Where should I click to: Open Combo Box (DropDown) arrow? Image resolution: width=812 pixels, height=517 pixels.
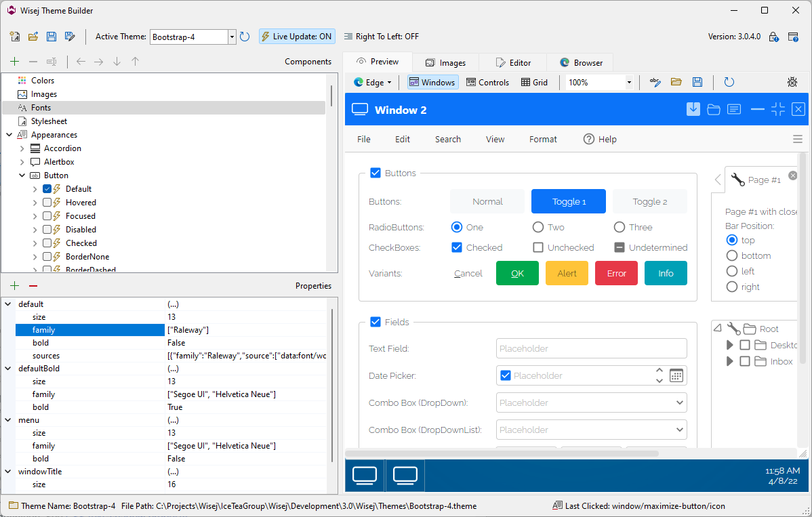pos(679,402)
